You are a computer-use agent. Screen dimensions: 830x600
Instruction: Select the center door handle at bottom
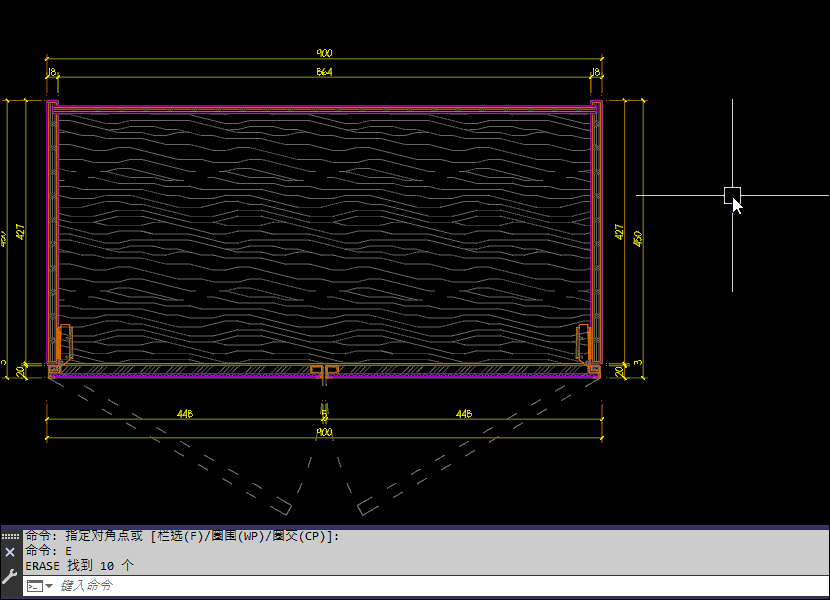pyautogui.click(x=324, y=373)
